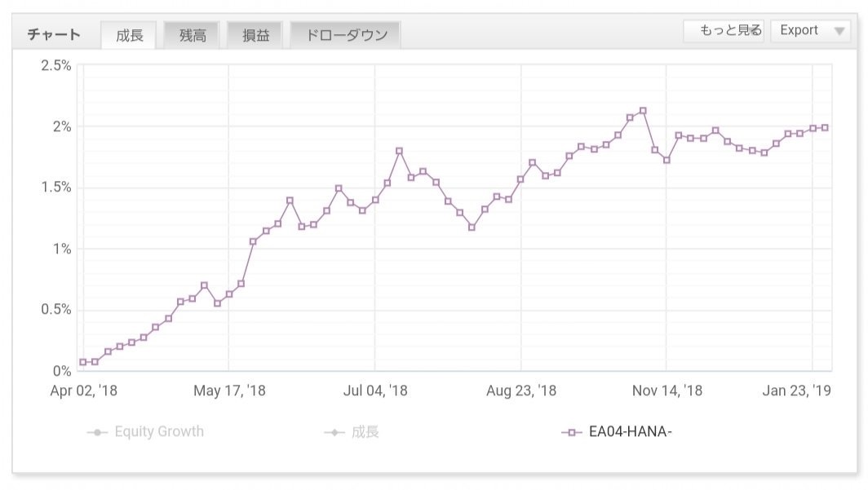Viewport: 868px width, 490px height.
Task: Click the lowest August dip data point
Action: [472, 227]
